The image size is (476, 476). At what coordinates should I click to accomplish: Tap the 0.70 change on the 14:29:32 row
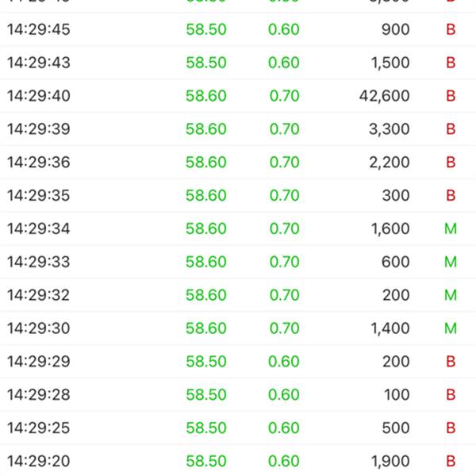[284, 295]
